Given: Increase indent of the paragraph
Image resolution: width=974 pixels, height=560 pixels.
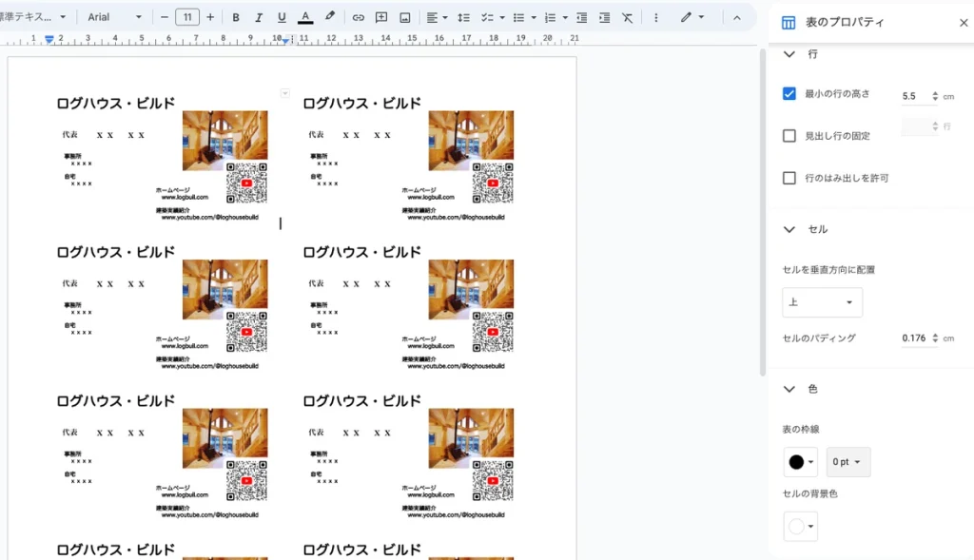Looking at the screenshot, I should 604,17.
